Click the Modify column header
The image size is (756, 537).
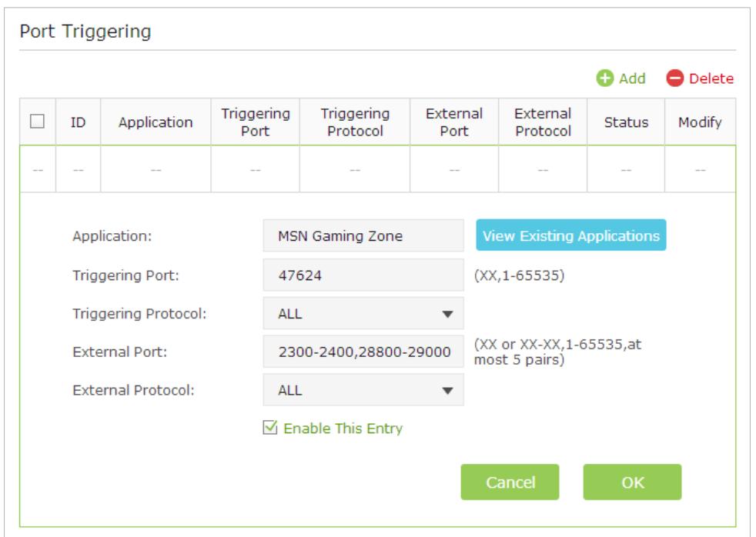tap(700, 122)
